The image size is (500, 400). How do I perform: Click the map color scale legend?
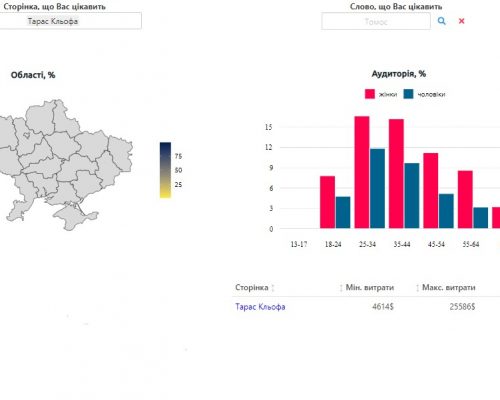(x=165, y=170)
